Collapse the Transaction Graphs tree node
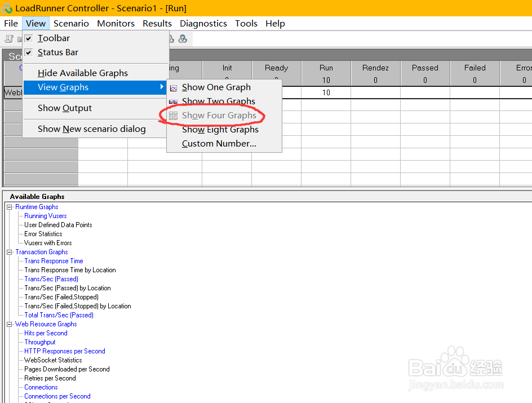Image resolution: width=532 pixels, height=403 pixels. tap(10, 252)
